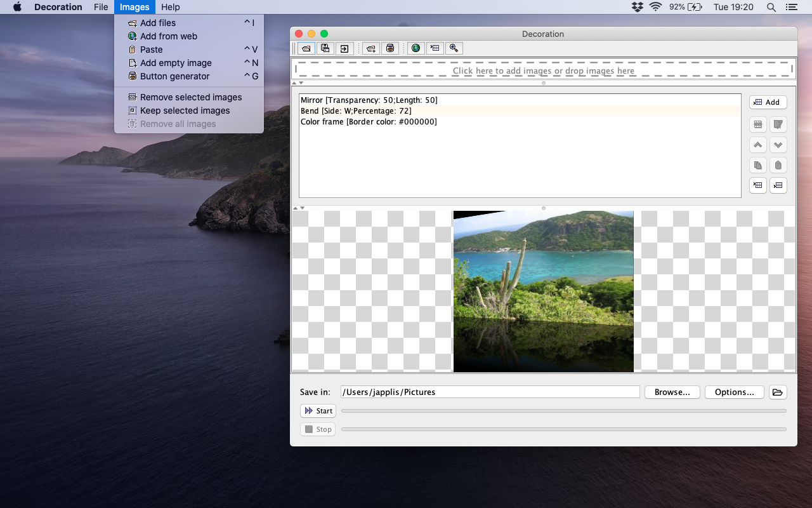
Task: Click the arrow-in-box export toolbar icon
Action: [344, 48]
